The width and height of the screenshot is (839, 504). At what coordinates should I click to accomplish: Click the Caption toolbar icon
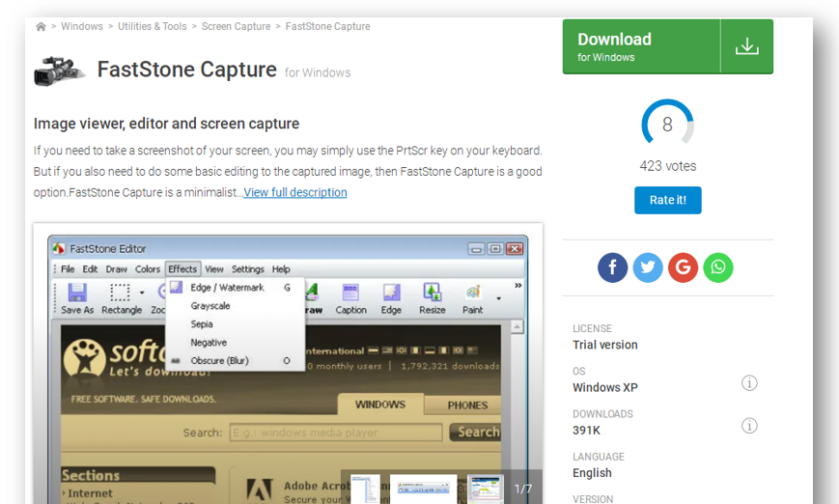[x=351, y=298]
